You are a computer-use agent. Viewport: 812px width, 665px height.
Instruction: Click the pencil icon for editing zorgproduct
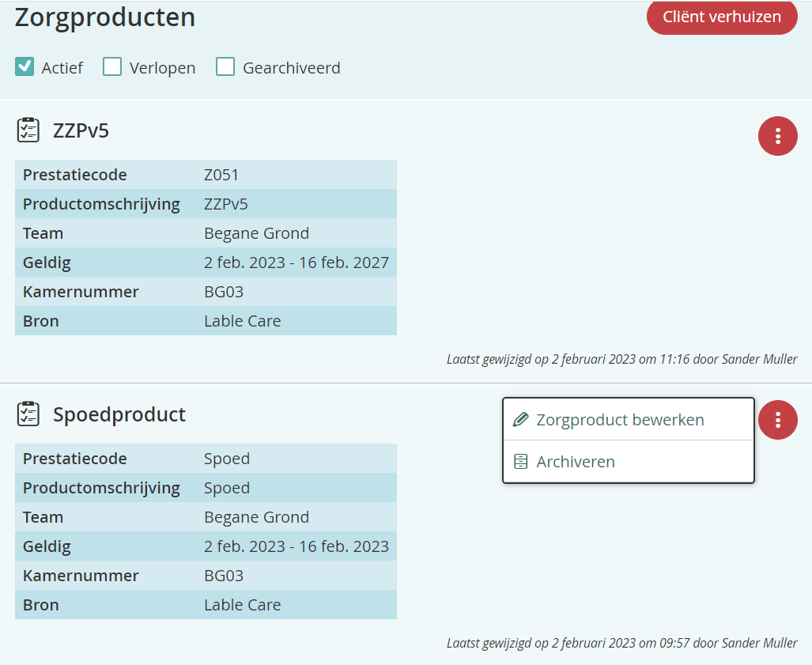point(520,420)
